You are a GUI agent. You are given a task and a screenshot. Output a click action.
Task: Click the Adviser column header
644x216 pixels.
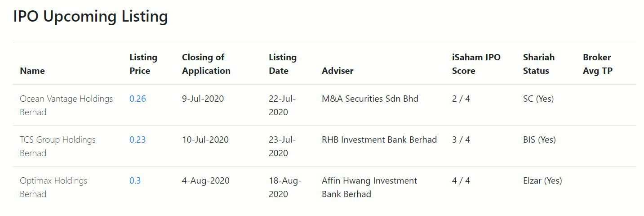pos(338,71)
